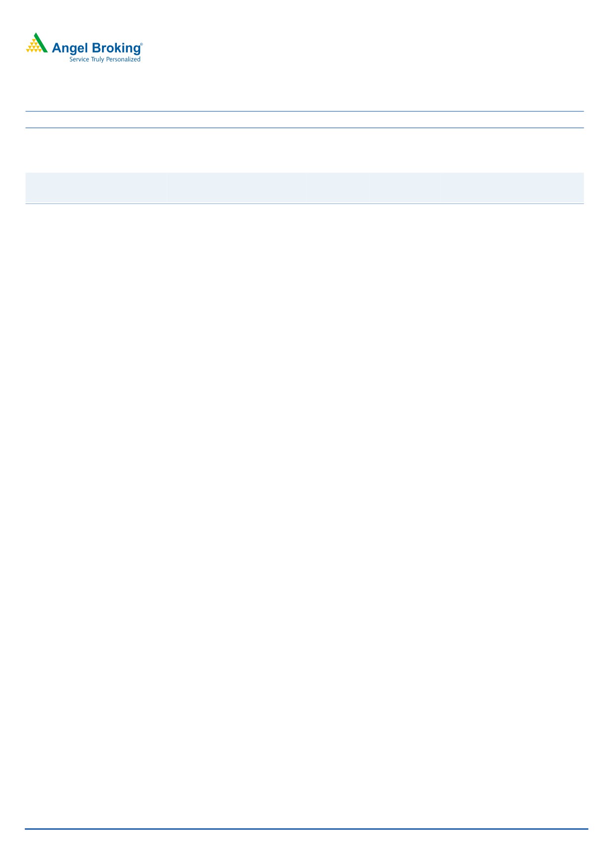This screenshot has width=614, height=868.
Task: Click the word "Angel" in the logo
Action: 69,48
